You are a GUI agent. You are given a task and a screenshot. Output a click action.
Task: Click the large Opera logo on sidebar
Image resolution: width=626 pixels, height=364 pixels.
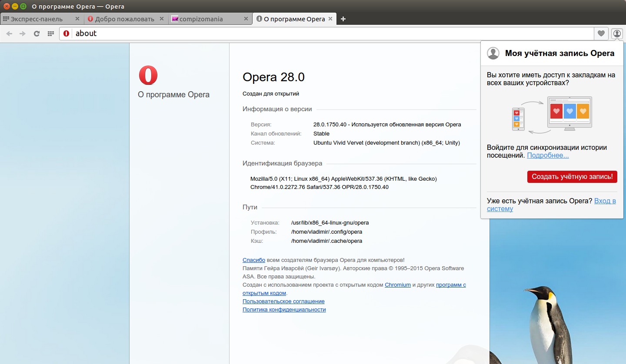(x=148, y=76)
